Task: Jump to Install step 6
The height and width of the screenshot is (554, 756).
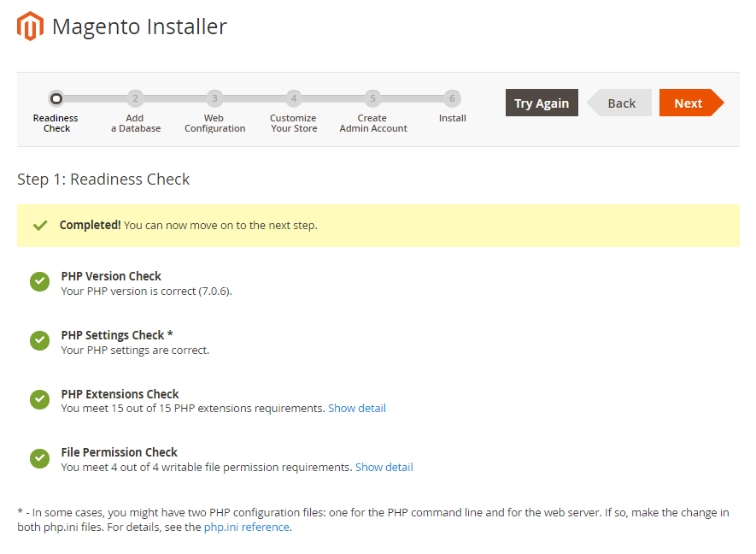Action: (x=452, y=98)
